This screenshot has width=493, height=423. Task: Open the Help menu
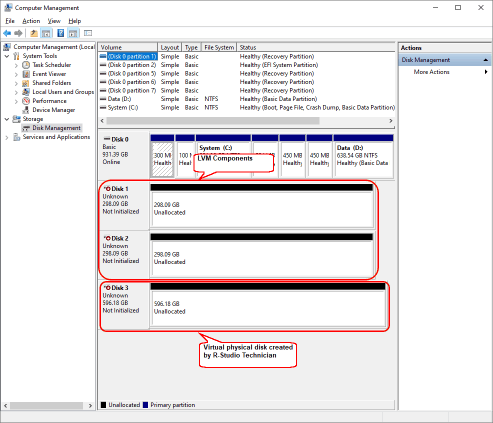click(75, 21)
